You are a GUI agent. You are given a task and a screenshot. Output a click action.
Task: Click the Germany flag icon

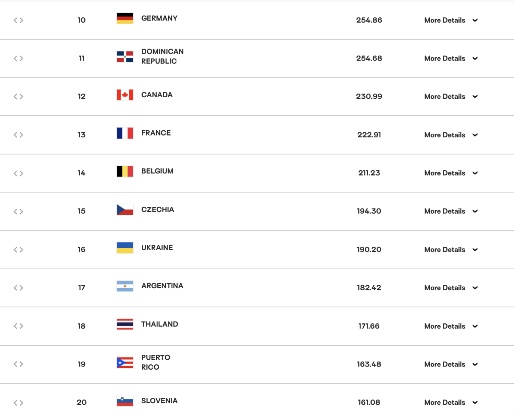(125, 18)
